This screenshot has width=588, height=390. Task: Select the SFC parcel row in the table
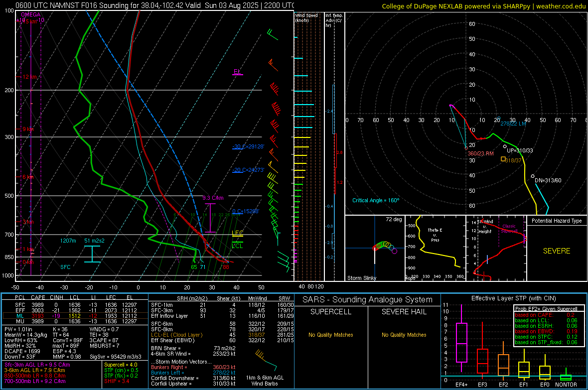74,305
